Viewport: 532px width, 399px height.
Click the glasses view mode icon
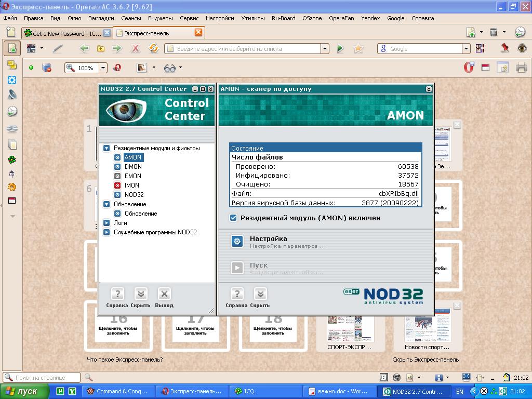[170, 68]
